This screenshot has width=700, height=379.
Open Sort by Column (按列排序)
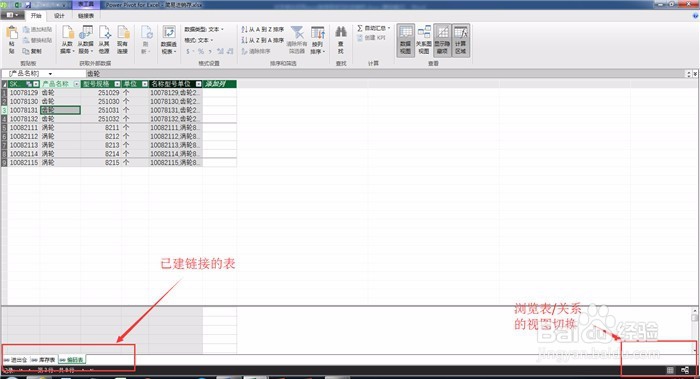click(x=317, y=39)
